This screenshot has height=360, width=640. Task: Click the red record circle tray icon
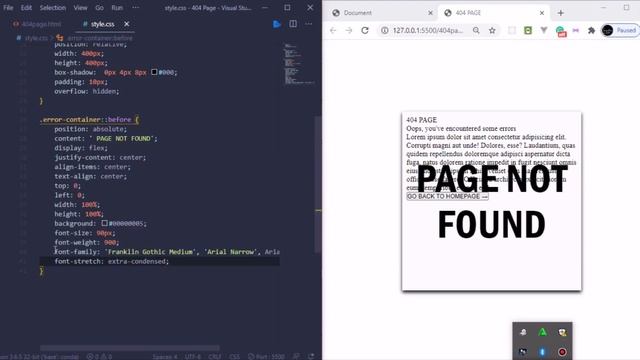click(x=562, y=351)
